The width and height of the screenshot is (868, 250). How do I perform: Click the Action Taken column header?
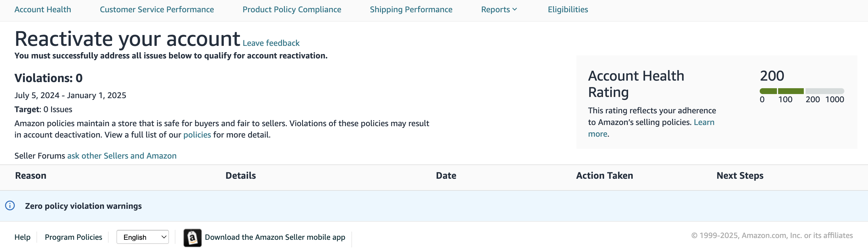[604, 176]
